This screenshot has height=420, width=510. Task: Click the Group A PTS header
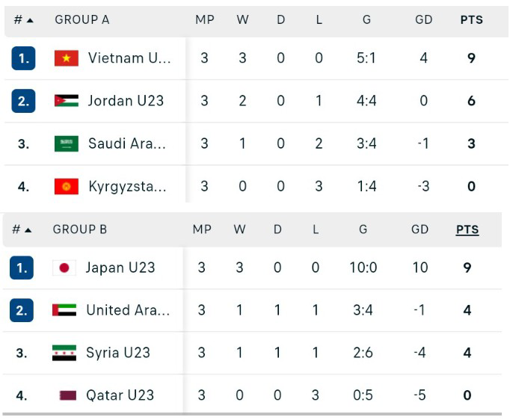[471, 20]
